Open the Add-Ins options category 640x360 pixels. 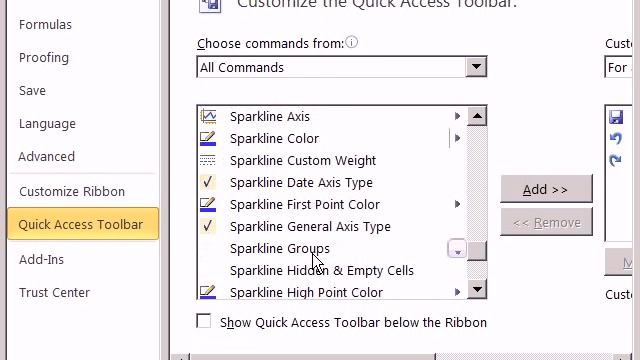tap(41, 260)
